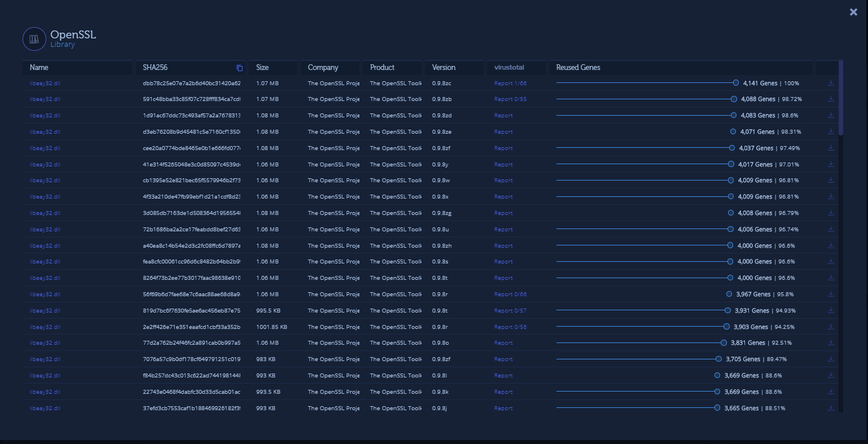Click the Version column header
Screen dimensions: 868x444
[x=444, y=68]
